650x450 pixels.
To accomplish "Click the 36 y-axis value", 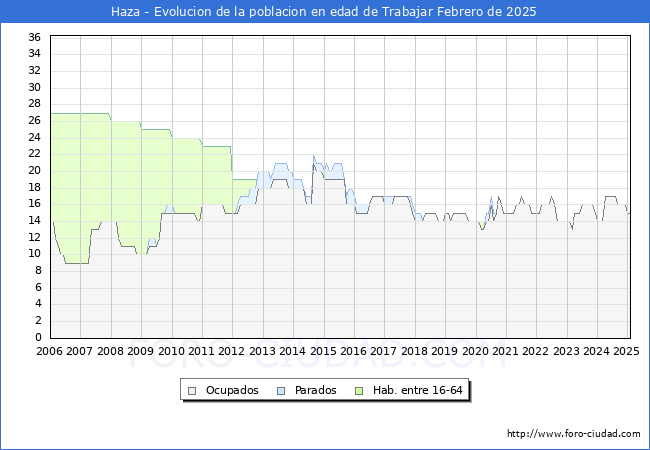I will [x=35, y=37].
